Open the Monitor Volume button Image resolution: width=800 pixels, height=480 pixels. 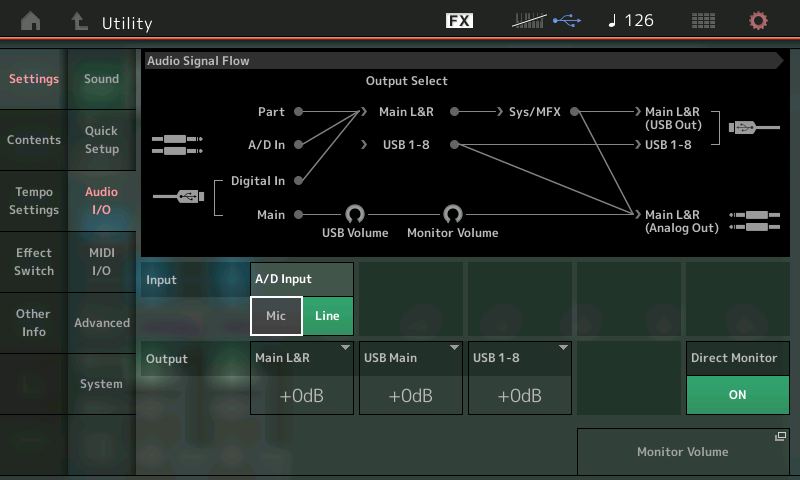683,451
